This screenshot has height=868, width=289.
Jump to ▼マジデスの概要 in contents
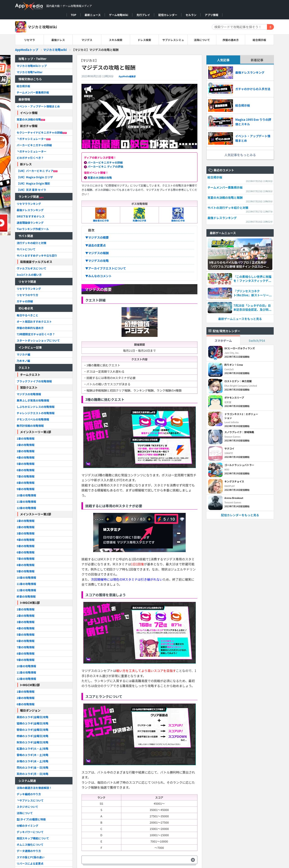(x=97, y=238)
